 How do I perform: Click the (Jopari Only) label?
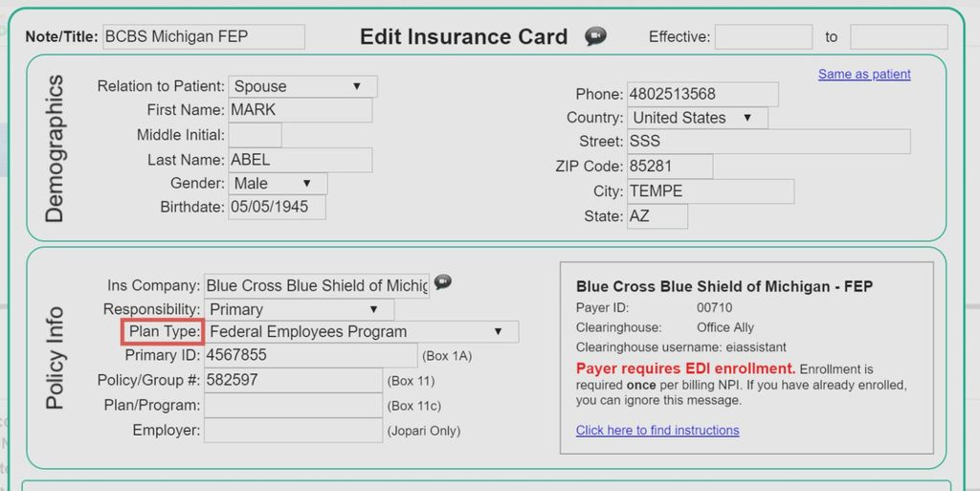point(424,431)
